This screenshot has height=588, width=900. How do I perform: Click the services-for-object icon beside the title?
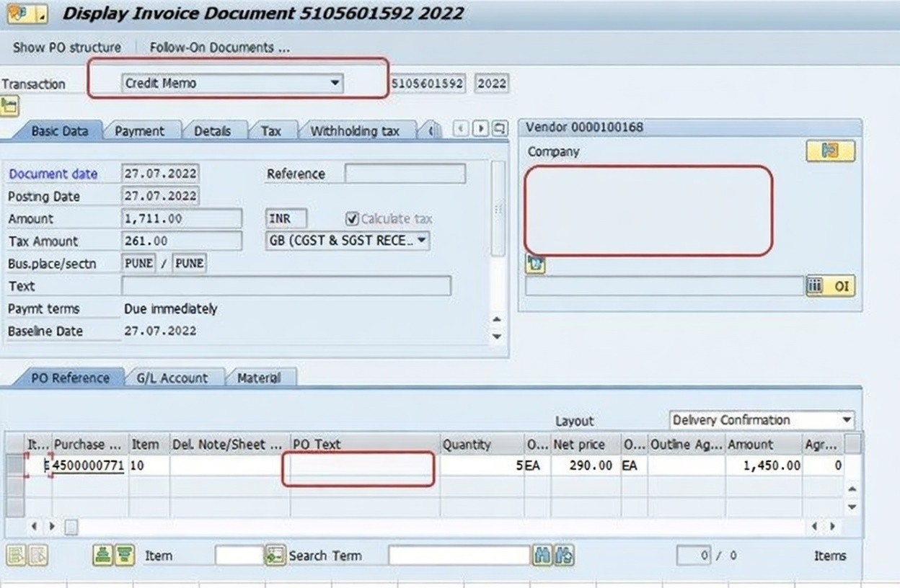pos(19,13)
